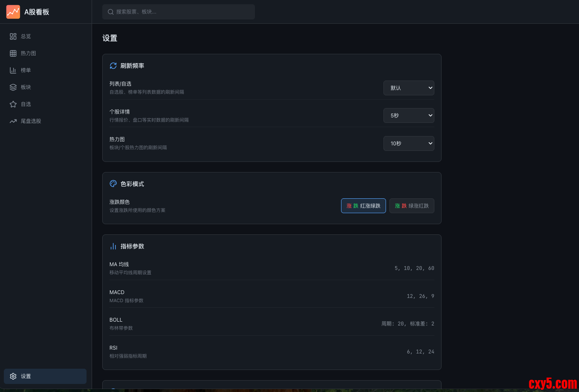This screenshot has width=579, height=392.
Task: Click the A股看板 logo icon
Action: [x=13, y=12]
